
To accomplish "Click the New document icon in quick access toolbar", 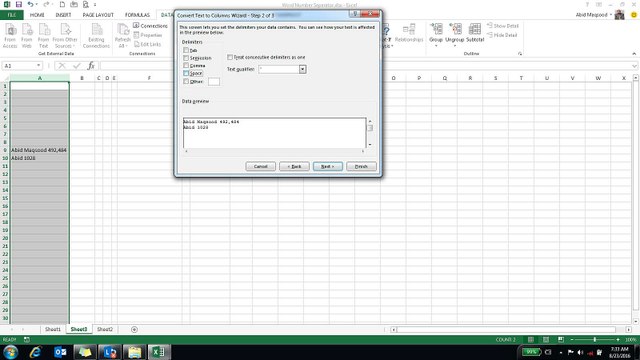I will [x=62, y=4].
